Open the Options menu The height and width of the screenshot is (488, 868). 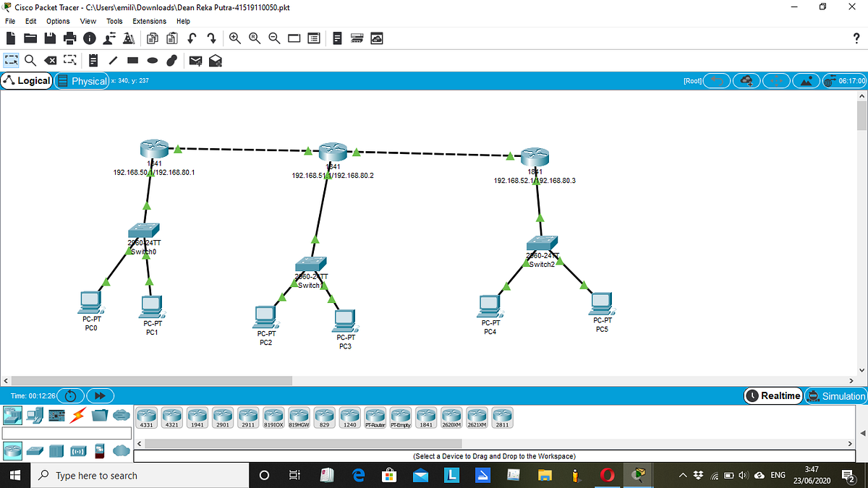[x=59, y=21]
